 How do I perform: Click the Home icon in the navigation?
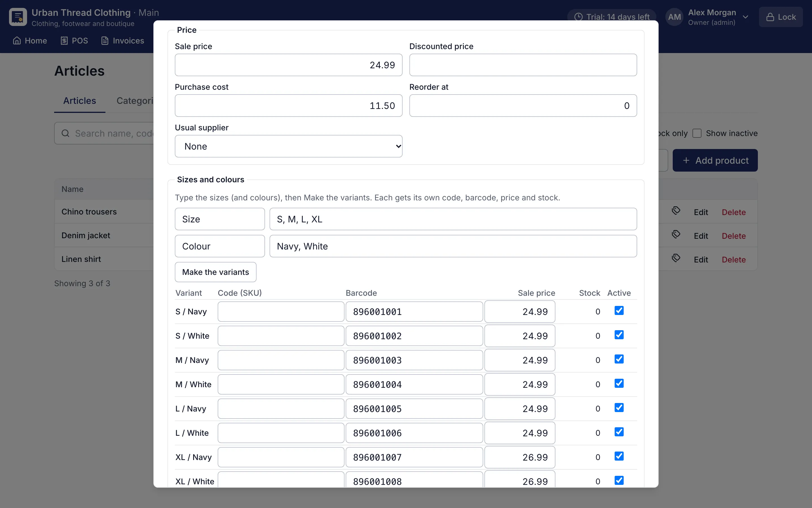coord(17,41)
